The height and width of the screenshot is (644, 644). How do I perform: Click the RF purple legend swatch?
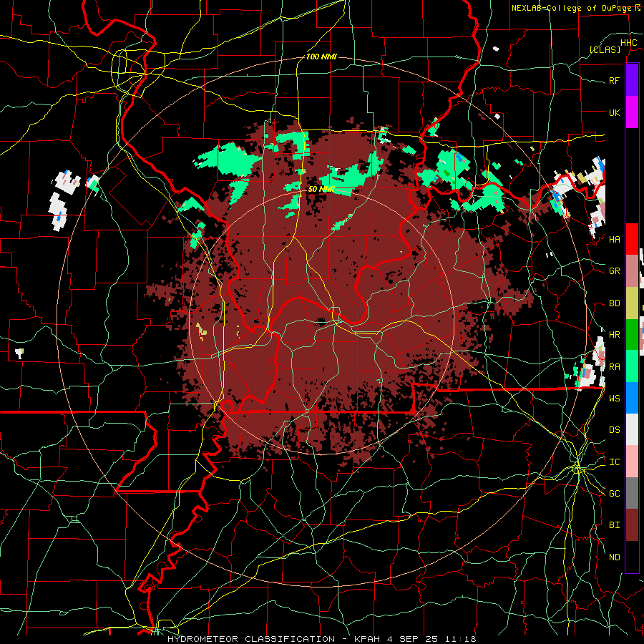pyautogui.click(x=632, y=80)
